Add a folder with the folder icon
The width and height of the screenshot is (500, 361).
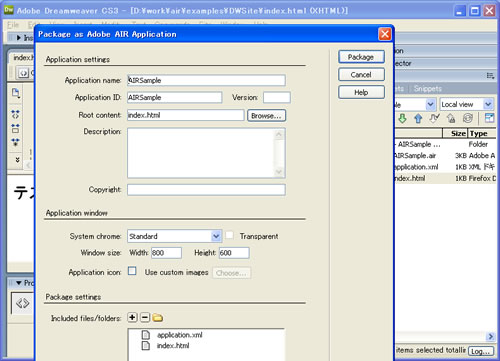tap(157, 318)
